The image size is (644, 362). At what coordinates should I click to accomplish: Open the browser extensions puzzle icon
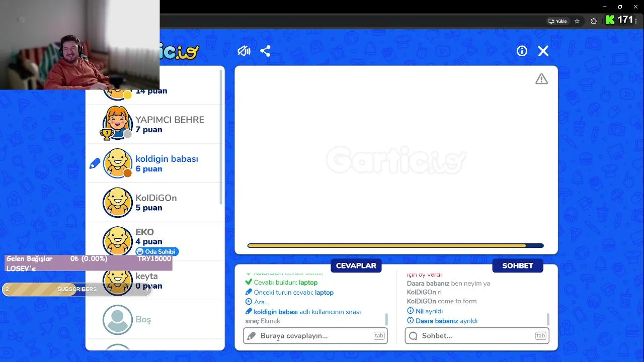(x=594, y=21)
